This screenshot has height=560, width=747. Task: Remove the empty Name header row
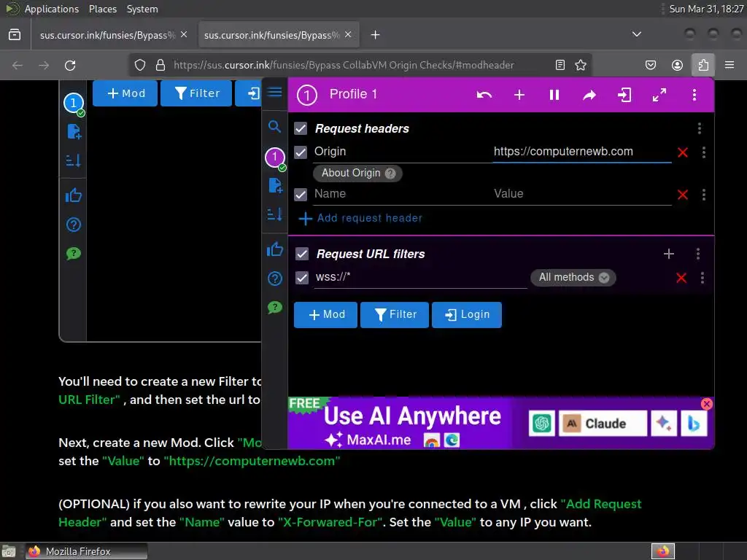[x=683, y=194]
